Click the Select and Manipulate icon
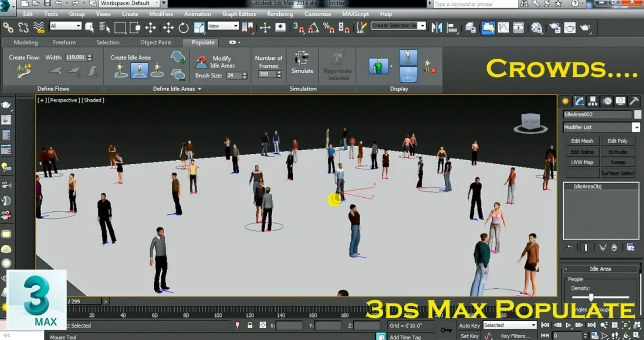 pos(265,28)
